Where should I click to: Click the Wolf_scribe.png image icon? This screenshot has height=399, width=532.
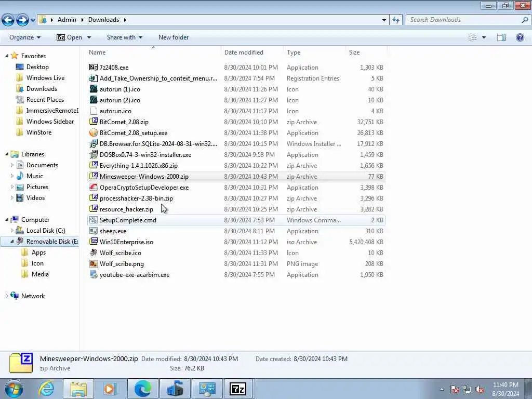[x=94, y=263]
